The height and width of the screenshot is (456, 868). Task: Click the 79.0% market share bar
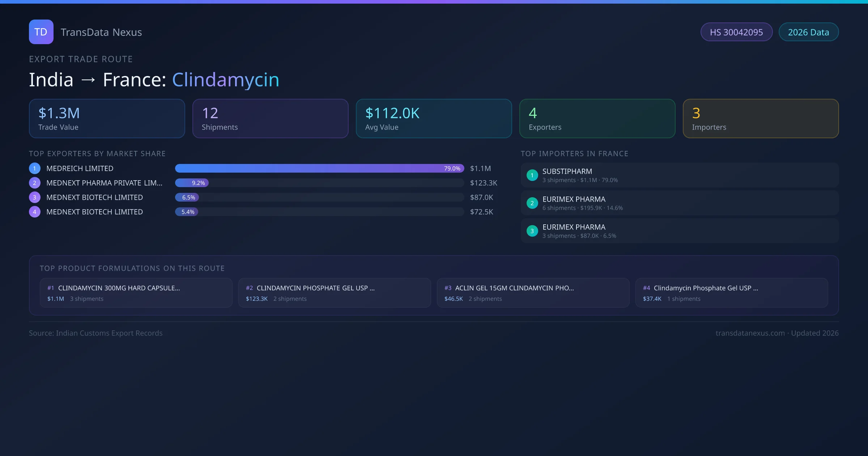pos(319,168)
